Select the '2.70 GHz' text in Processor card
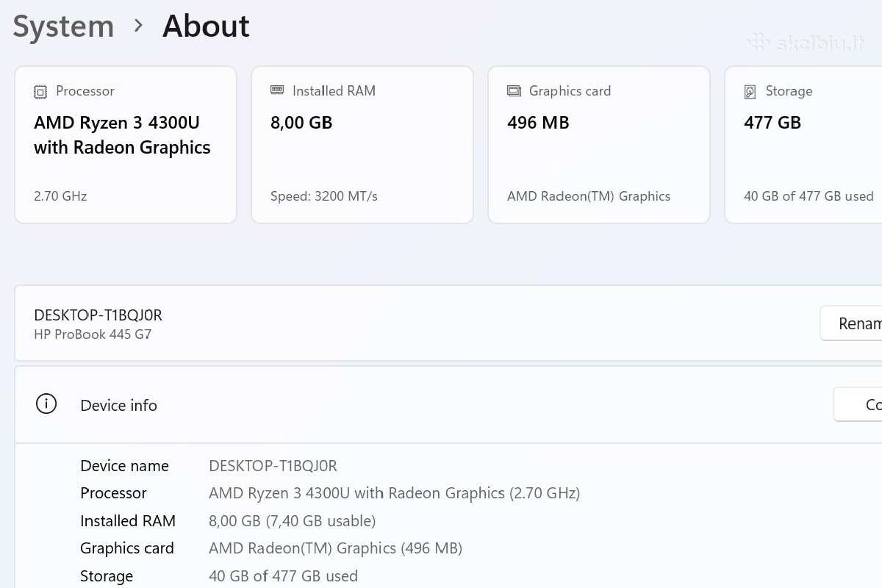The height and width of the screenshot is (588, 882). click(60, 196)
